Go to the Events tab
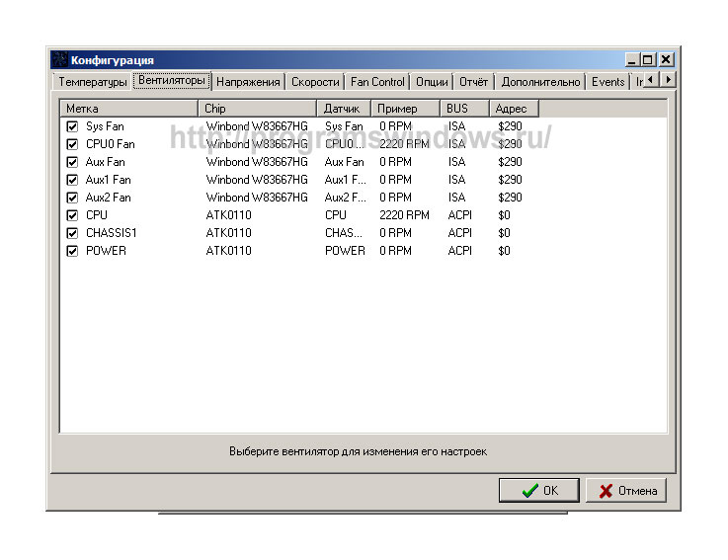The height and width of the screenshot is (560, 728). pyautogui.click(x=607, y=82)
